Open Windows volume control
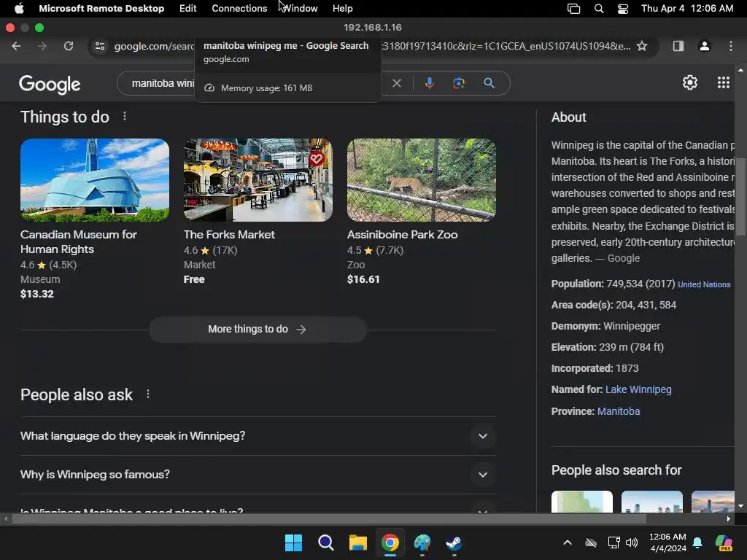This screenshot has height=560, width=747. [632, 542]
